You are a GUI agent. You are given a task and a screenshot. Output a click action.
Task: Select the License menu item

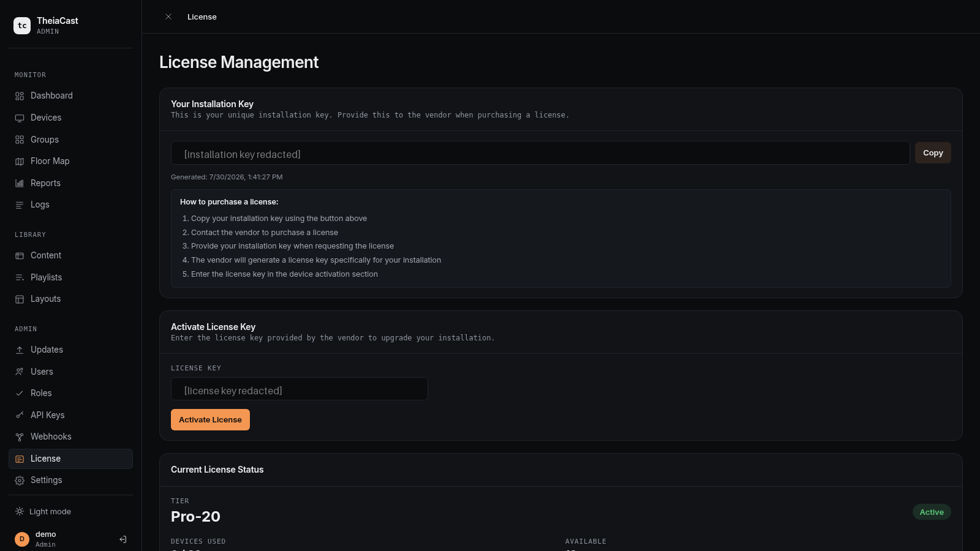(70, 459)
